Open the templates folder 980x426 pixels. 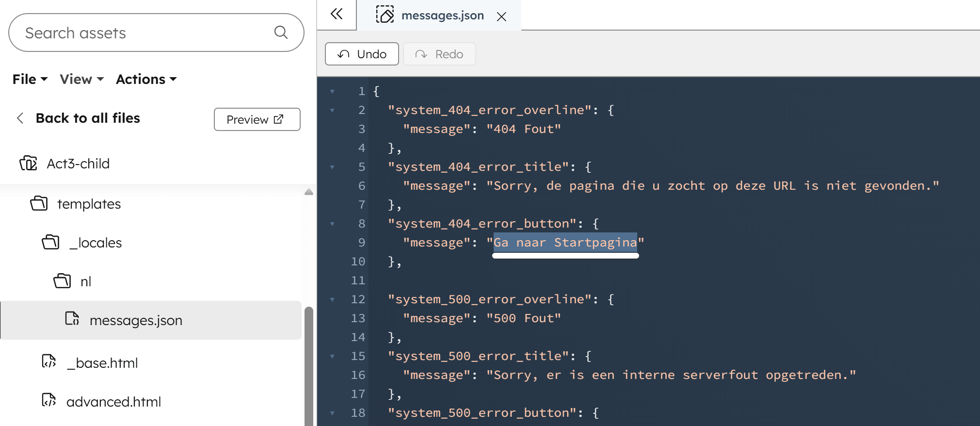(x=89, y=204)
